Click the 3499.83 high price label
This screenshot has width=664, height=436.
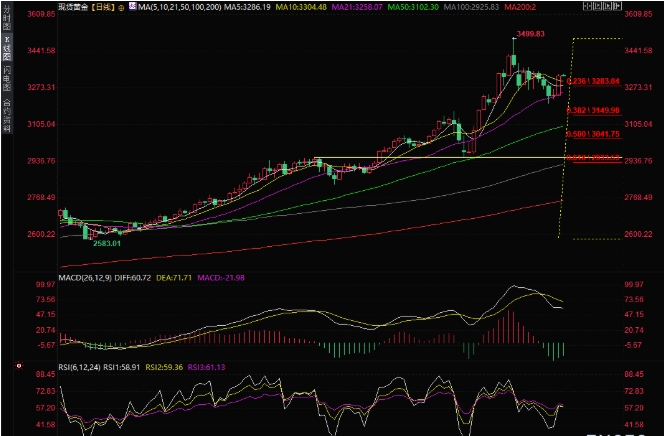coord(531,34)
